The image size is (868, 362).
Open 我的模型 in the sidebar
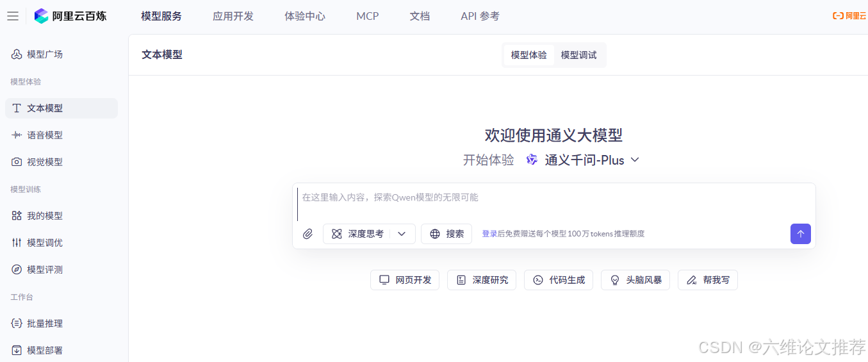pos(61,216)
